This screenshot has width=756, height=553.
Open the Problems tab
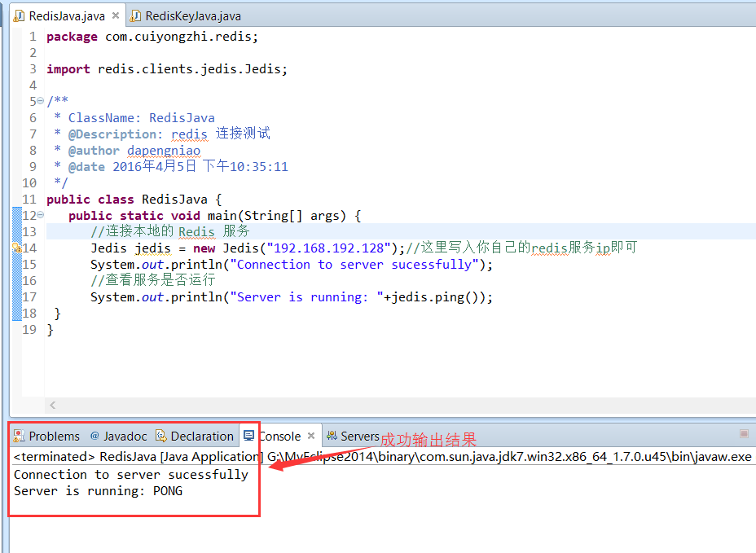point(54,436)
